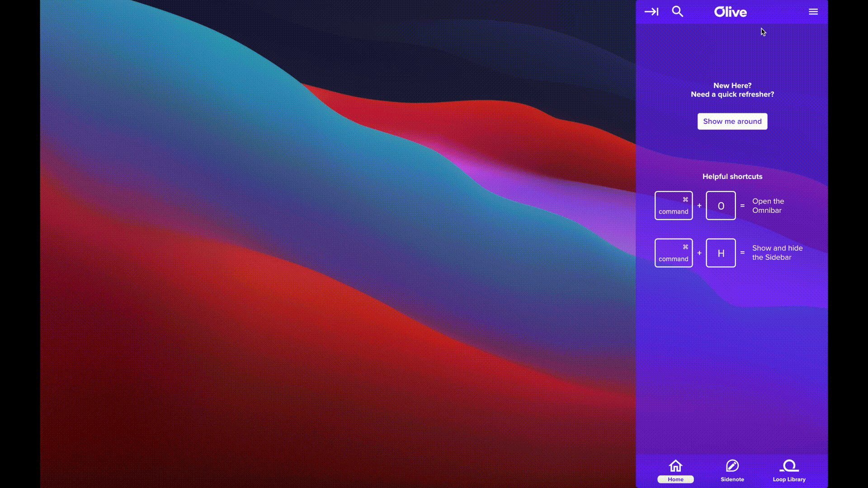Click the command key above the O shortcut
This screenshot has height=488, width=868.
674,206
